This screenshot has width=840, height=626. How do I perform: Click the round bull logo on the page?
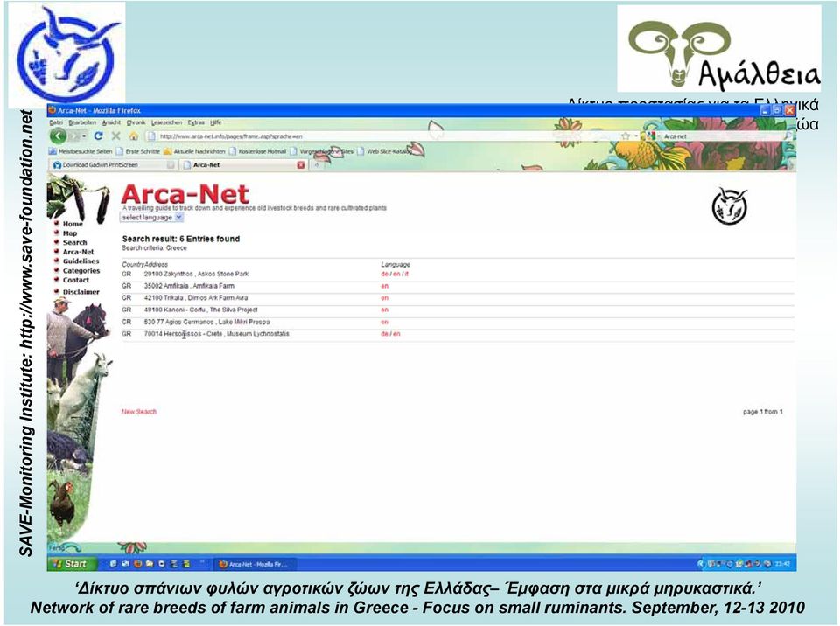tap(729, 205)
